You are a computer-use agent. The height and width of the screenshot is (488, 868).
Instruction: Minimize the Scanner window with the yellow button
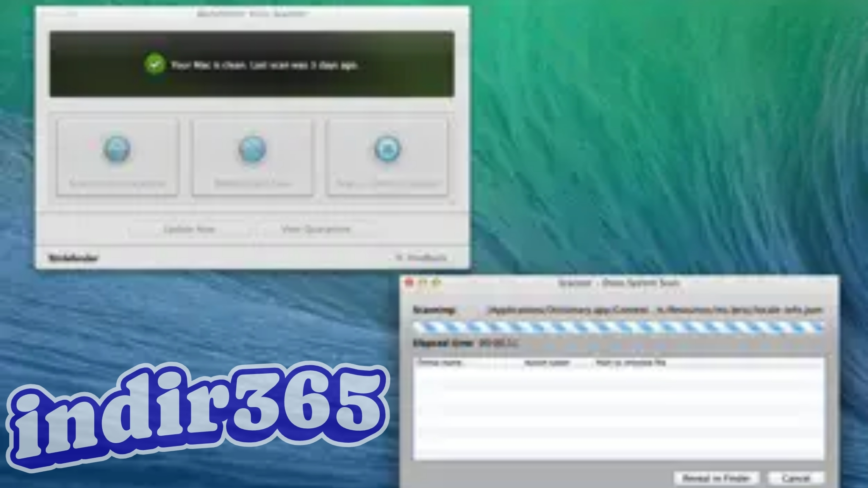point(423,283)
